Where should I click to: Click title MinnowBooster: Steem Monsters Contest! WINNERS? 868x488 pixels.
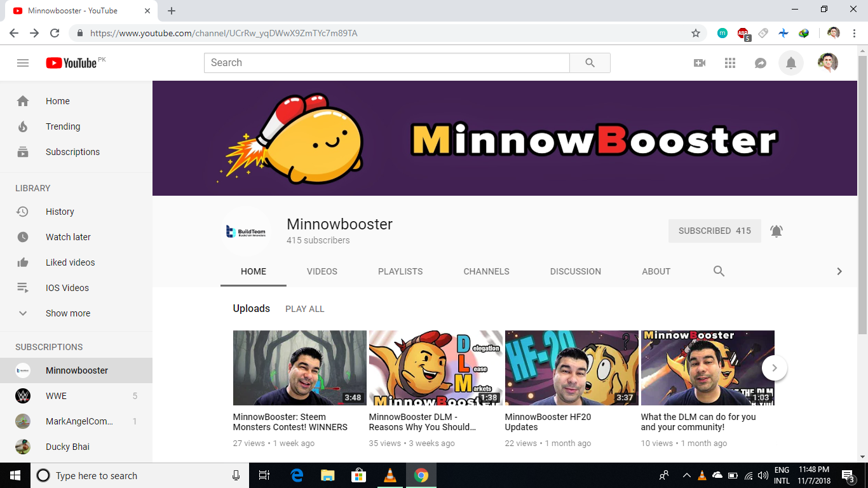click(290, 422)
